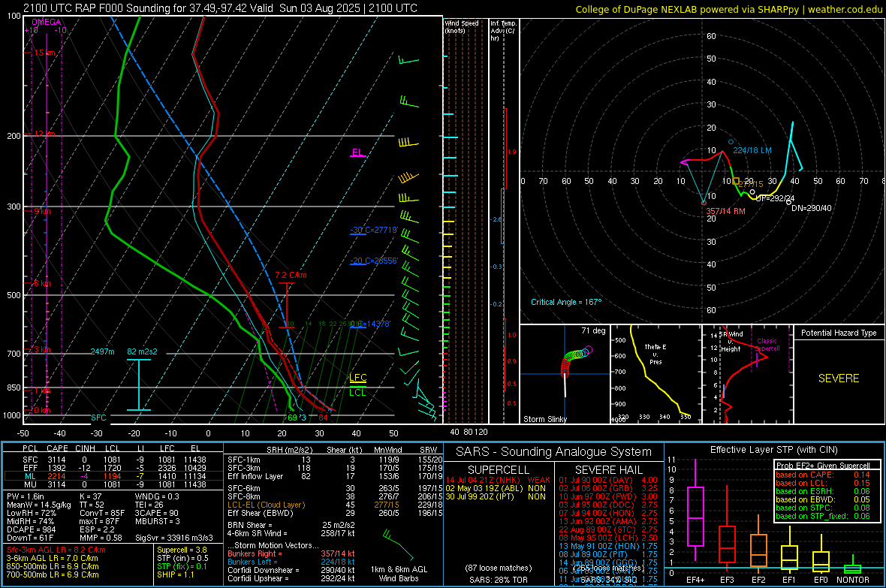
Task: Select the SFC parcel row
Action: (x=114, y=460)
